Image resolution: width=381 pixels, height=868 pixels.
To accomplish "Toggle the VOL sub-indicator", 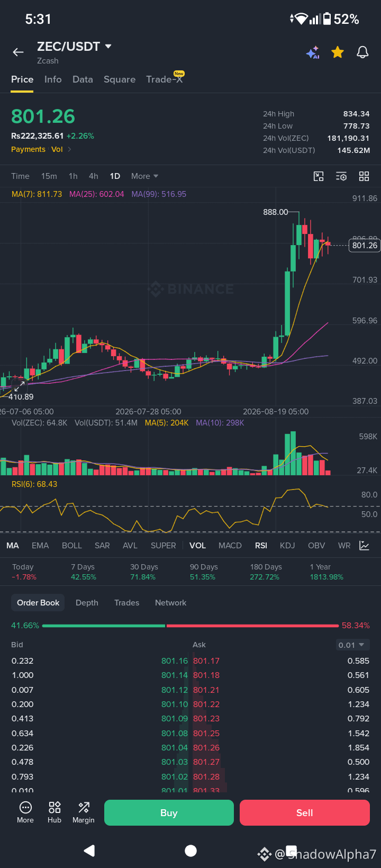I will tap(197, 546).
